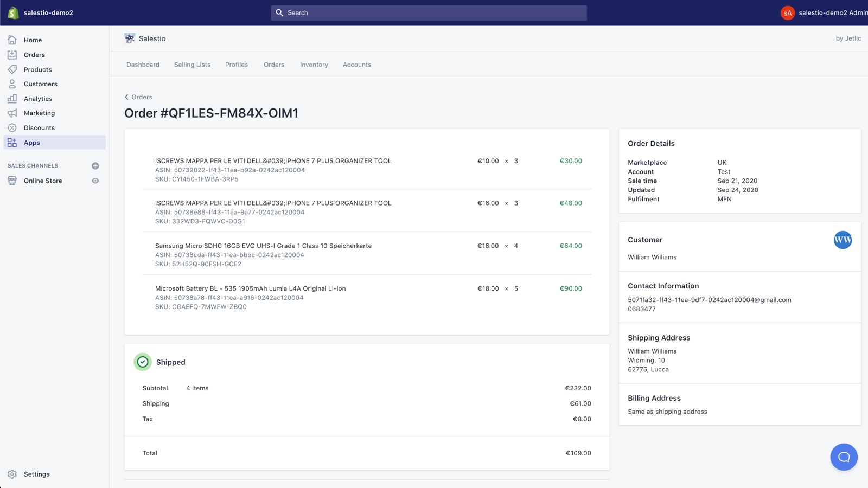Open the Home section in the sidebar
Screen dimensions: 868x488
click(33, 40)
